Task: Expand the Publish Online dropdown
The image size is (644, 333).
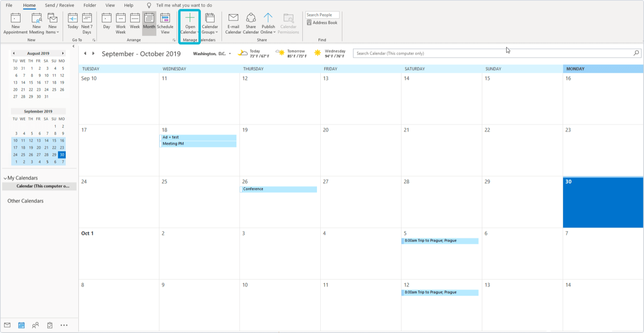Action: (268, 23)
